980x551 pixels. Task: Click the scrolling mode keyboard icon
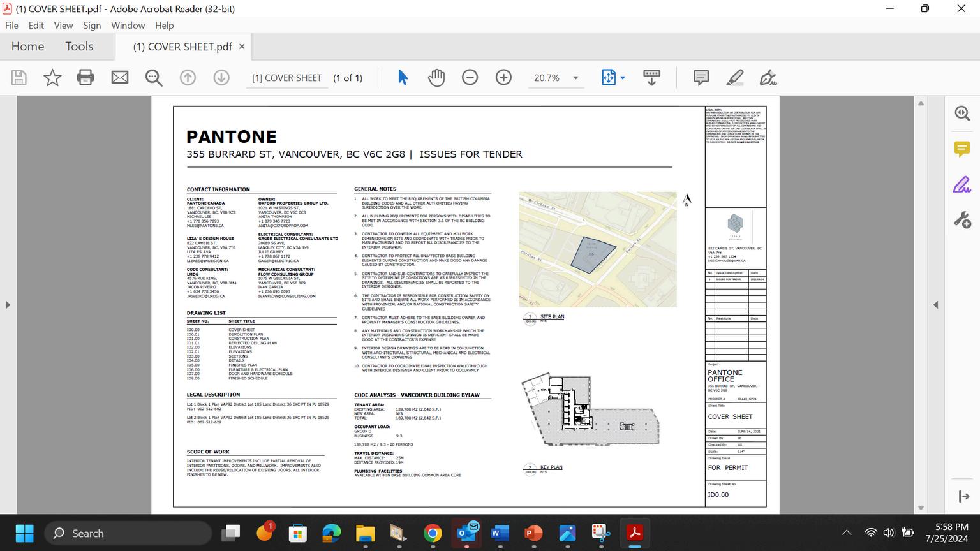(651, 78)
